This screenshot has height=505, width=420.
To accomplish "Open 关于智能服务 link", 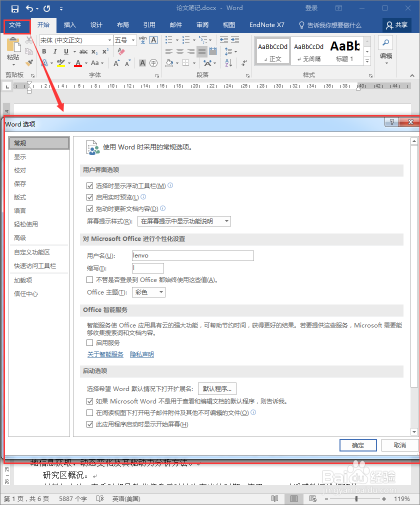I will 105,354.
